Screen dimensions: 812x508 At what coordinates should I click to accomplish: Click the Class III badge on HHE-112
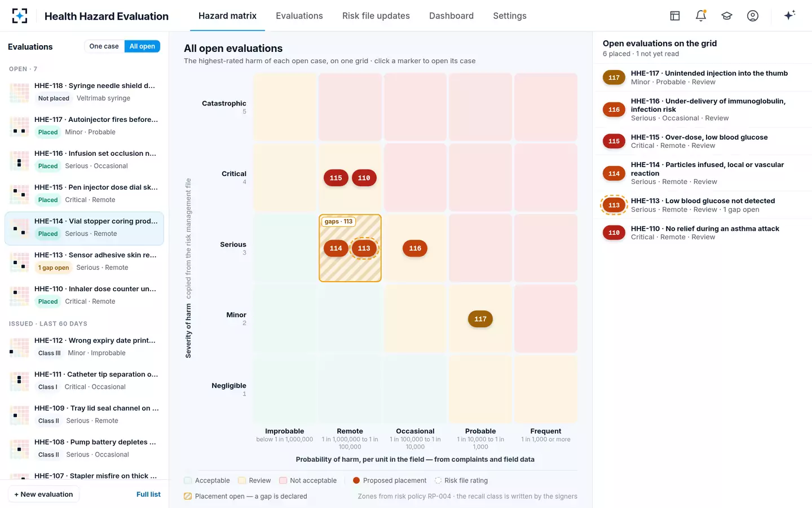coord(50,353)
